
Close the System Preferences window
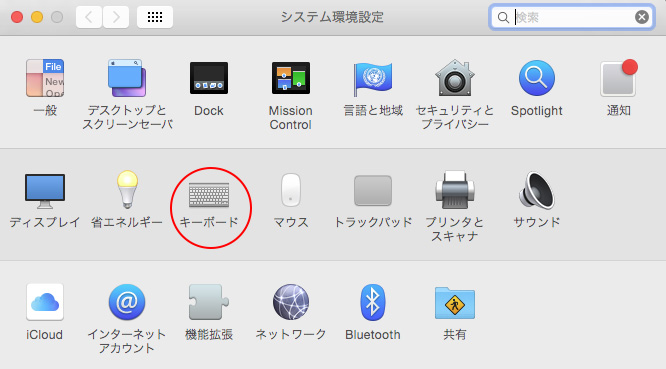[17, 17]
